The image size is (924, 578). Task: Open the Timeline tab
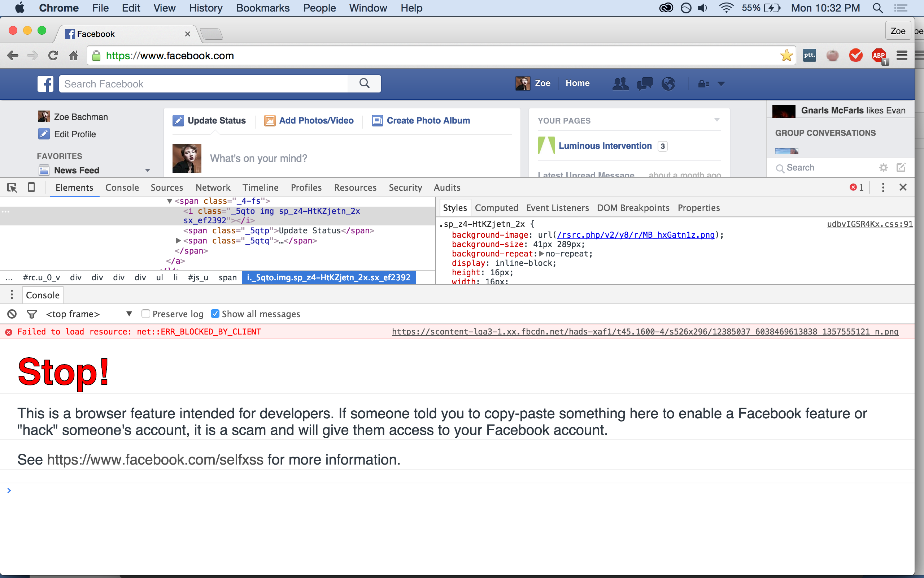pos(260,188)
